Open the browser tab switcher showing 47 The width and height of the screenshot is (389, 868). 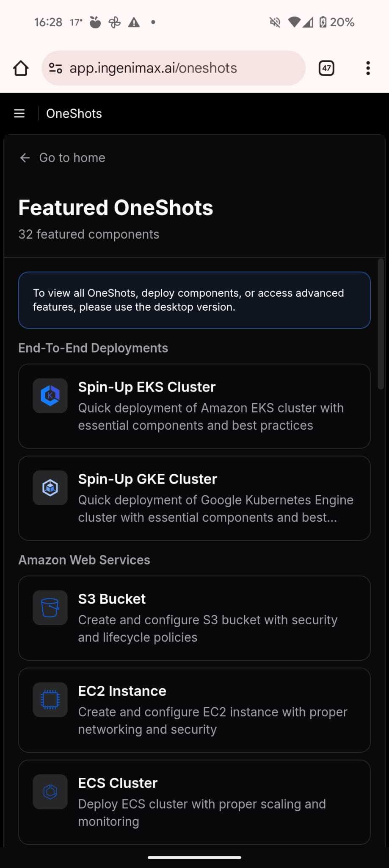pyautogui.click(x=326, y=68)
